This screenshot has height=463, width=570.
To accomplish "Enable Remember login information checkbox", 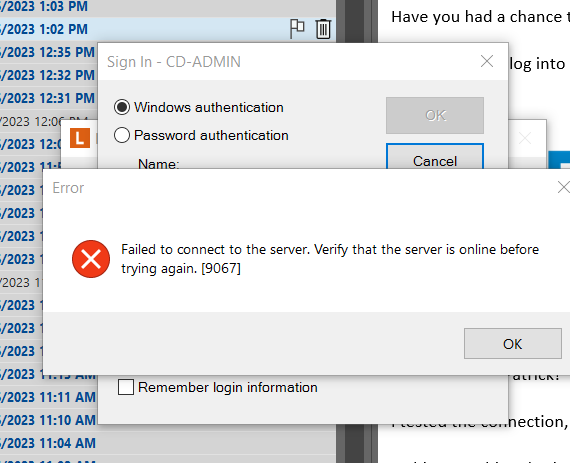I will tap(126, 387).
